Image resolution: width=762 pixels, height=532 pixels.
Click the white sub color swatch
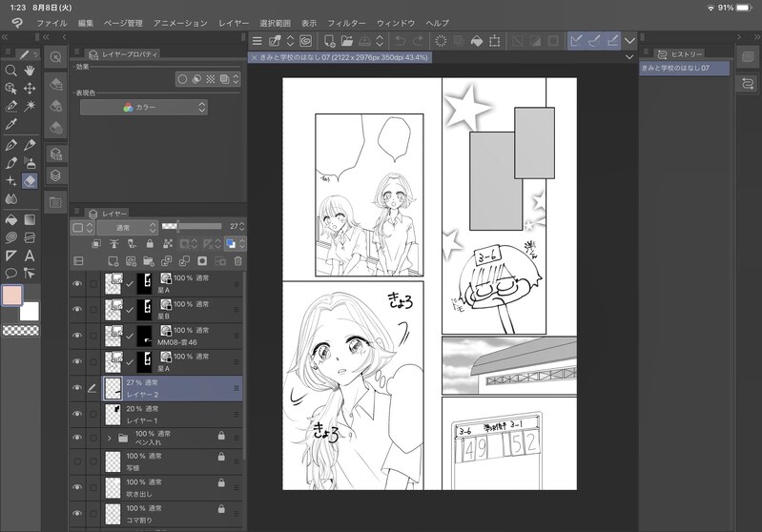30,312
